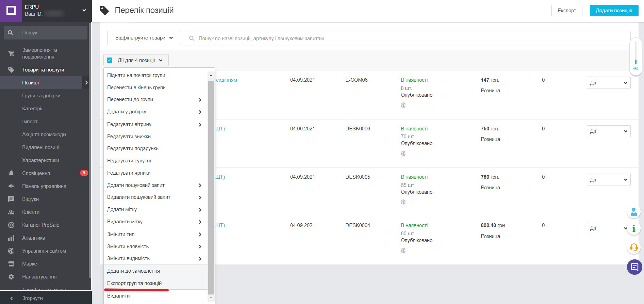Image resolution: width=644 pixels, height=304 pixels.
Task: Open the blue user profile floating icon
Action: pos(634,212)
